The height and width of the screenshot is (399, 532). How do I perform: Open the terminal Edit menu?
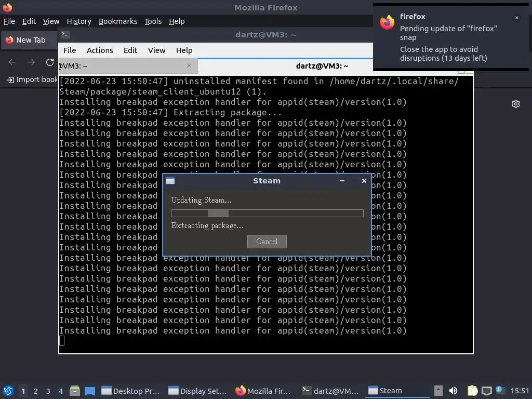coord(130,50)
